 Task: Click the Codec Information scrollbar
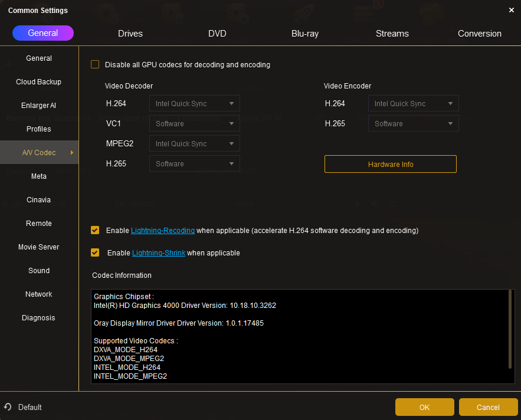pos(510,329)
